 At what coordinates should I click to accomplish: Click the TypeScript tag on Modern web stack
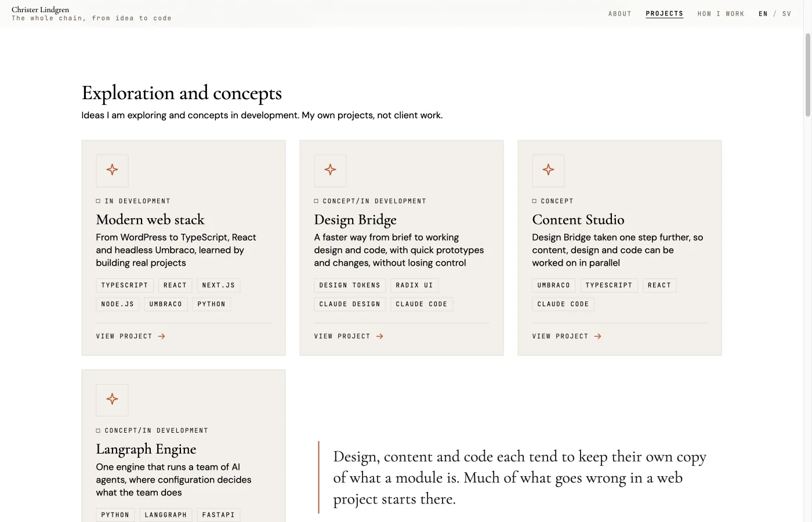(125, 285)
